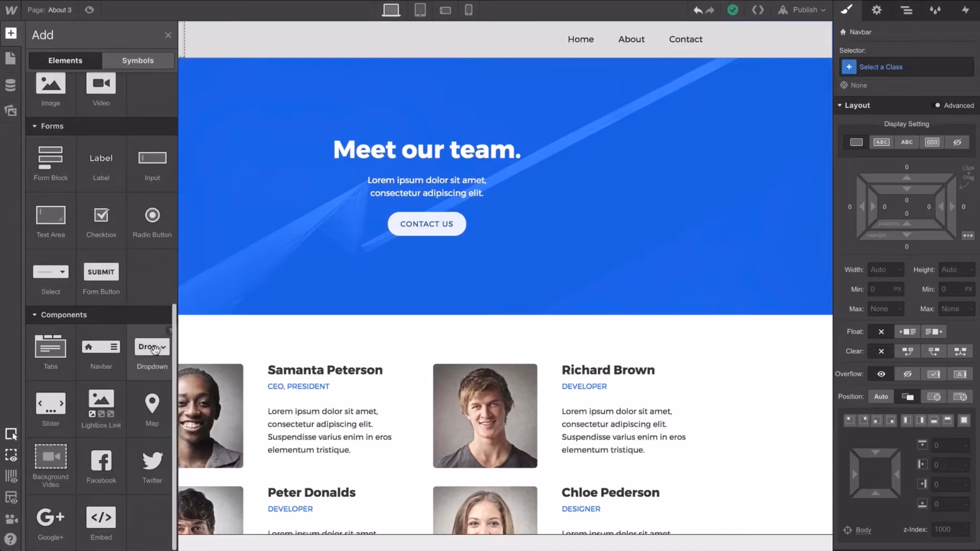Screen dimensions: 980x551
Task: Click the About nav link
Action: [x=631, y=39]
